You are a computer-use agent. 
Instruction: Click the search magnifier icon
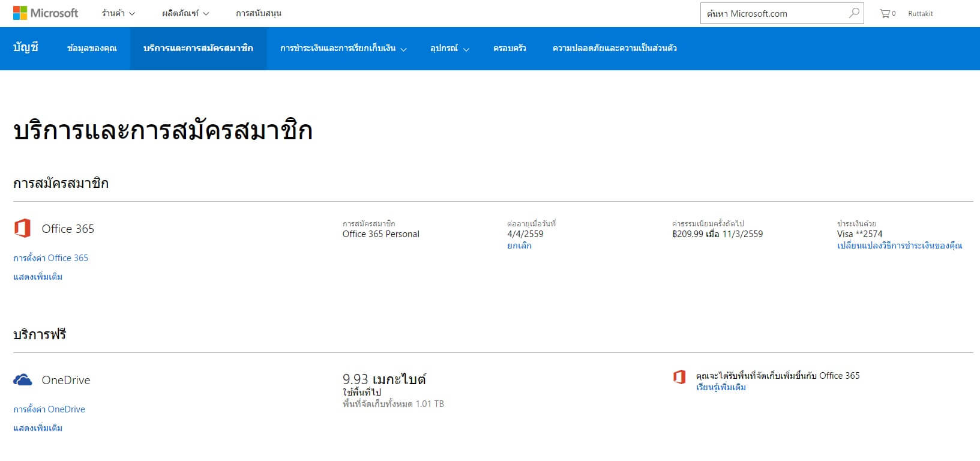click(x=854, y=13)
